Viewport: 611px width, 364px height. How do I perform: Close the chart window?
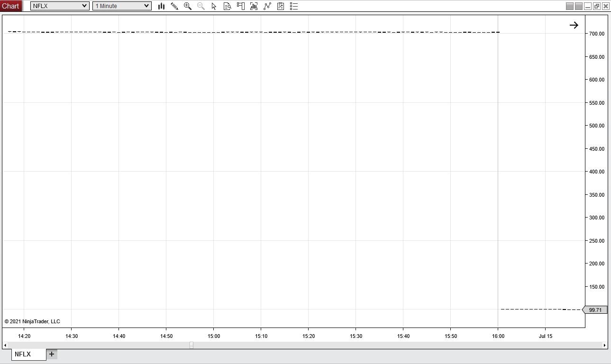(x=606, y=6)
